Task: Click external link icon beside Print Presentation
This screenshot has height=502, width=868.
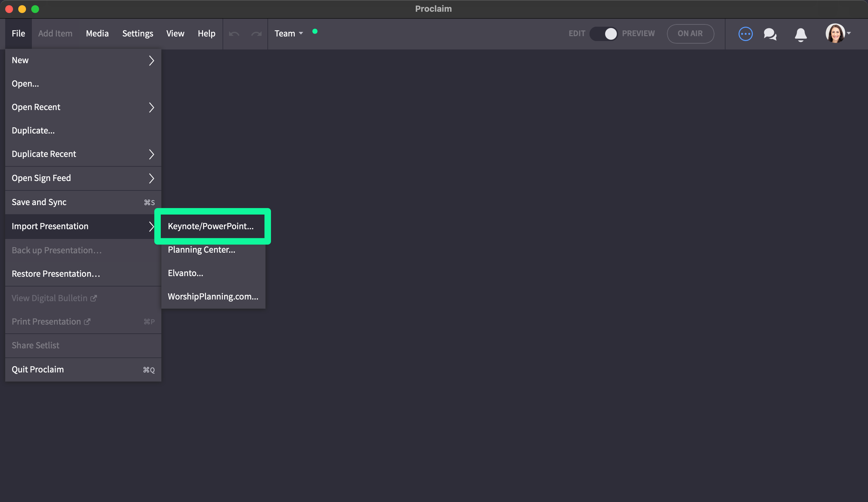Action: [x=87, y=321]
